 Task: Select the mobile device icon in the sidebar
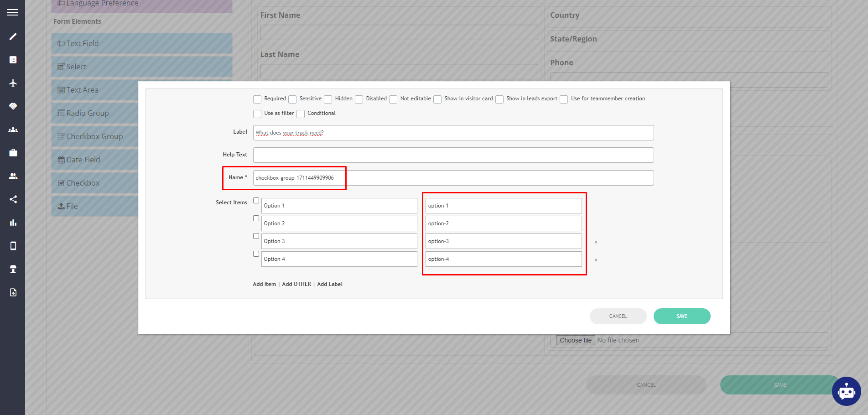12,246
